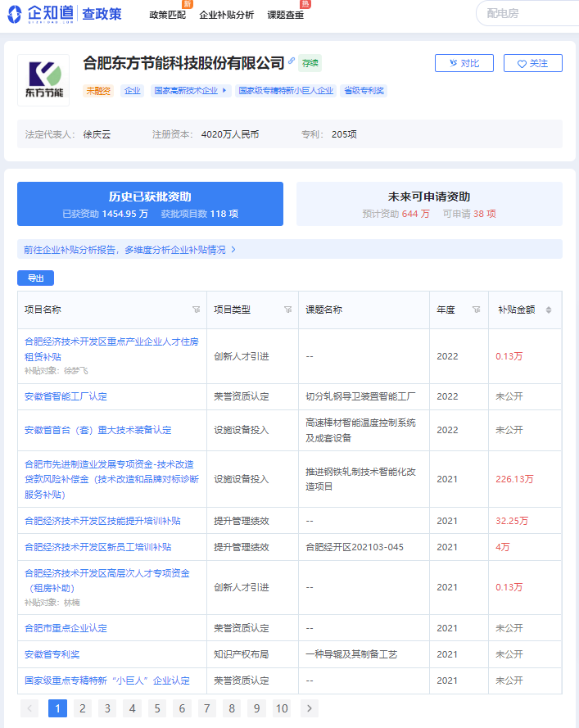Image resolution: width=579 pixels, height=728 pixels.
Task: Click the 国家级专精特新小巨人企业 tag
Action: [x=286, y=91]
